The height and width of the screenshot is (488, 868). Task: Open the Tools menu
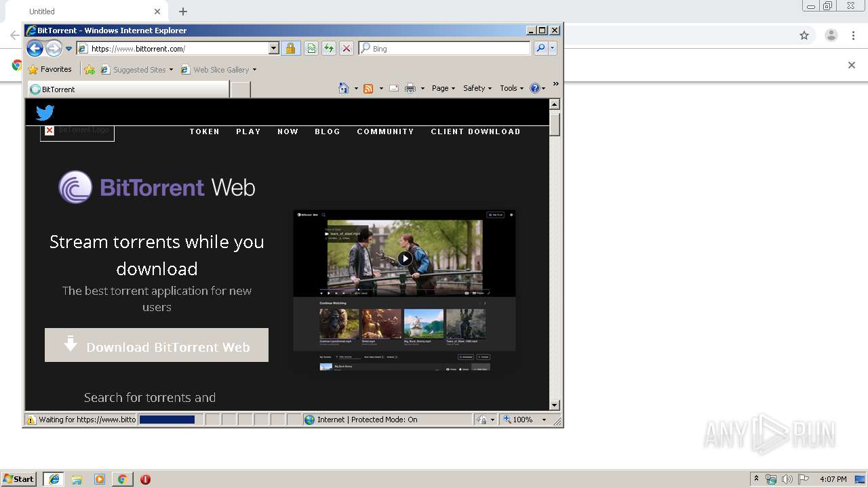(x=512, y=88)
